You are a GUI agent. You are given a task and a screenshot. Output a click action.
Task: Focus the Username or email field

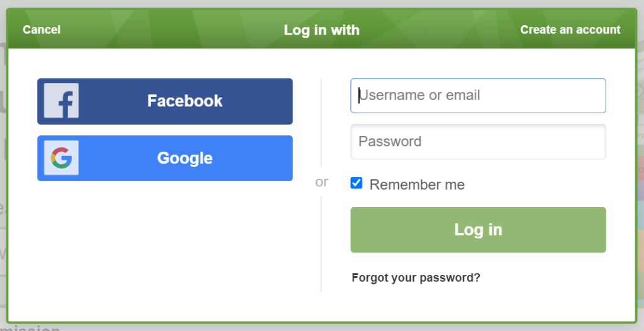(x=478, y=96)
